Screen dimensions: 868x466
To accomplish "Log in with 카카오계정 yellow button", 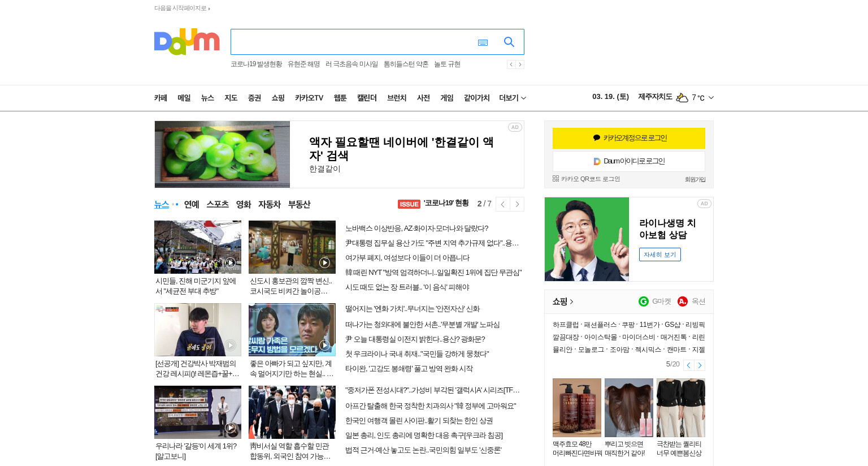I will (x=629, y=138).
